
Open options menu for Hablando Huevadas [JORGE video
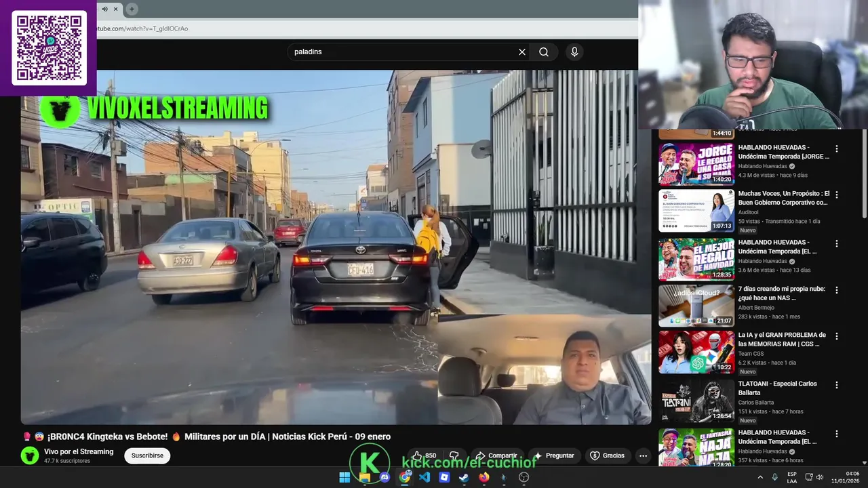click(x=836, y=148)
